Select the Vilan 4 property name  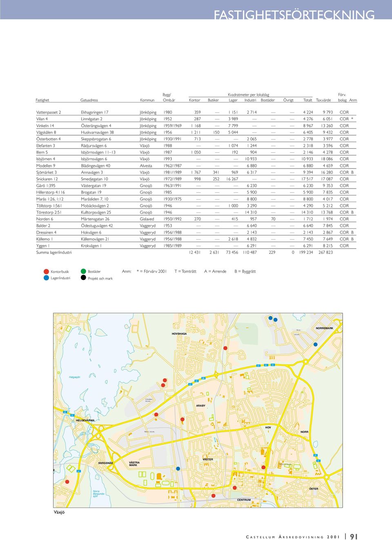(x=42, y=119)
